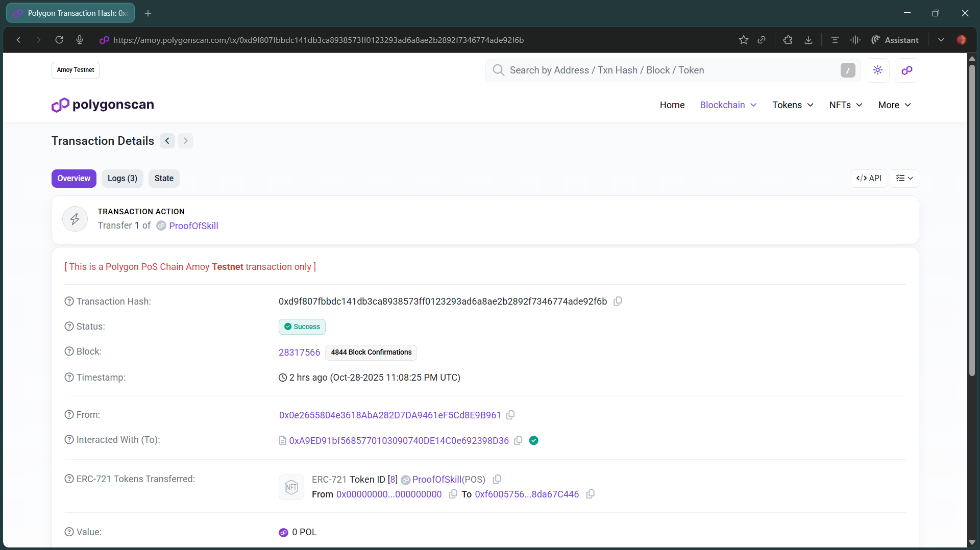Copy the 0x00000000 null sender address

pos(453,494)
